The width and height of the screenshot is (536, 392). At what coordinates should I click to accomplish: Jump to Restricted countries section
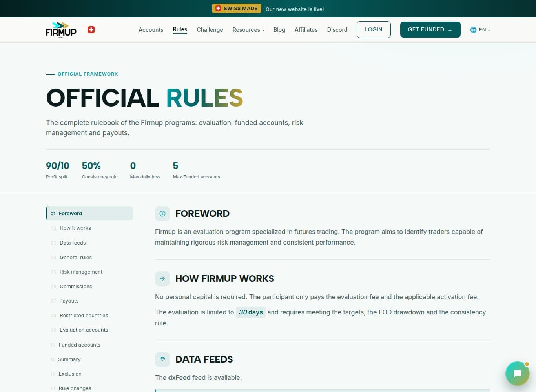coord(89,315)
